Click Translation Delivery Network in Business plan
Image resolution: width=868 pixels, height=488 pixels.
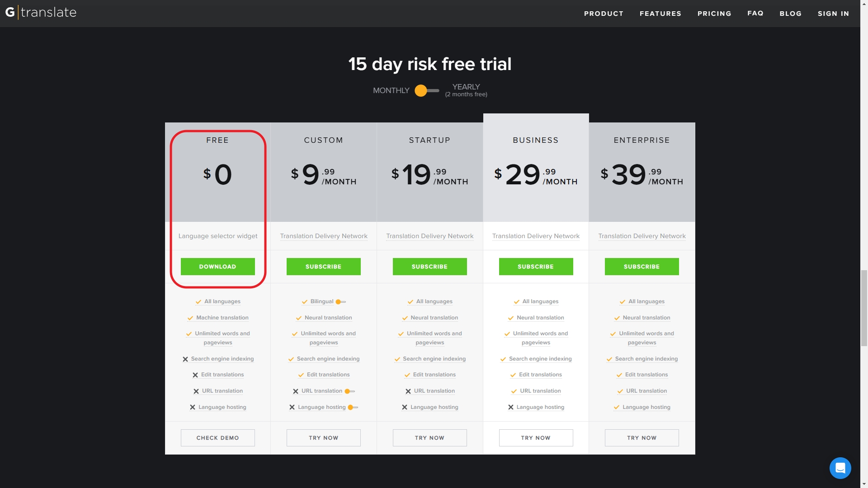pyautogui.click(x=536, y=236)
